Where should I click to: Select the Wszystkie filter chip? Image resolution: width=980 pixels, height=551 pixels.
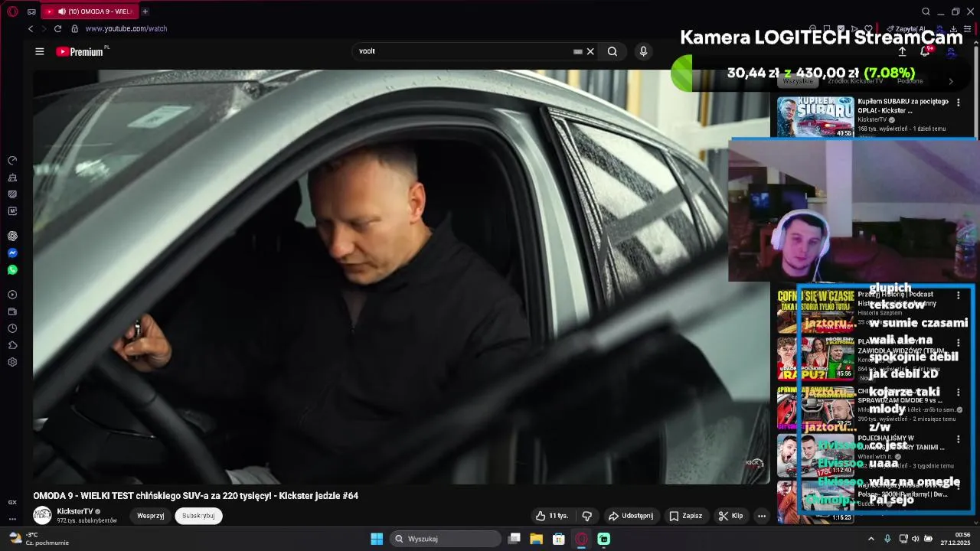(x=797, y=81)
